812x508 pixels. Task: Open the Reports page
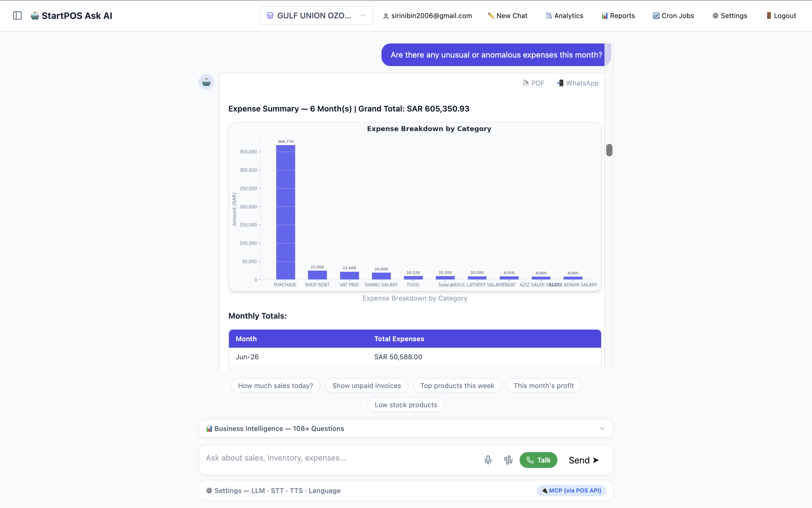pos(618,16)
